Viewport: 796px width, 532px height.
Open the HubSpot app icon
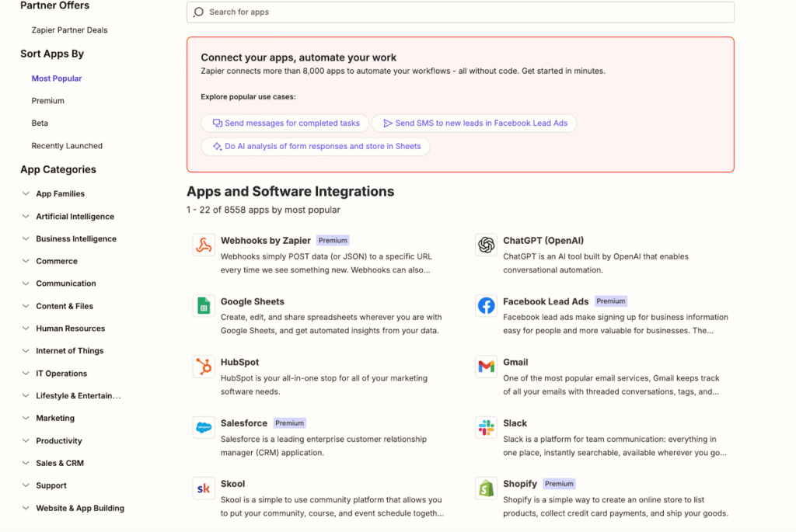(x=204, y=367)
